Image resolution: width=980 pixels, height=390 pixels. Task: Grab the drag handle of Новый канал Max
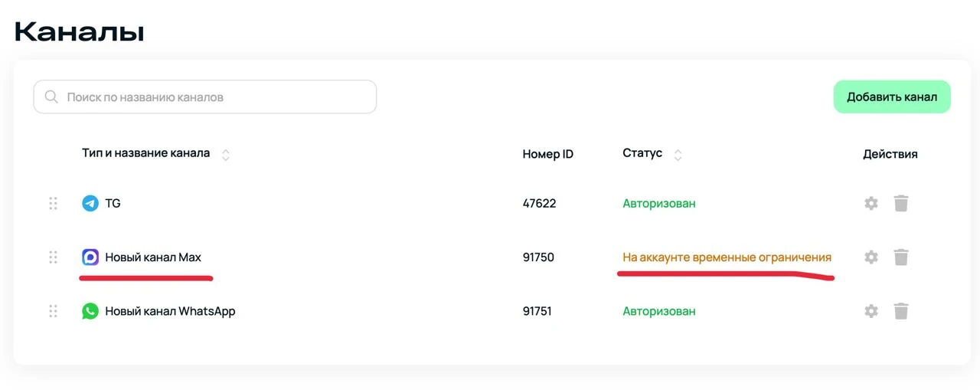click(53, 257)
